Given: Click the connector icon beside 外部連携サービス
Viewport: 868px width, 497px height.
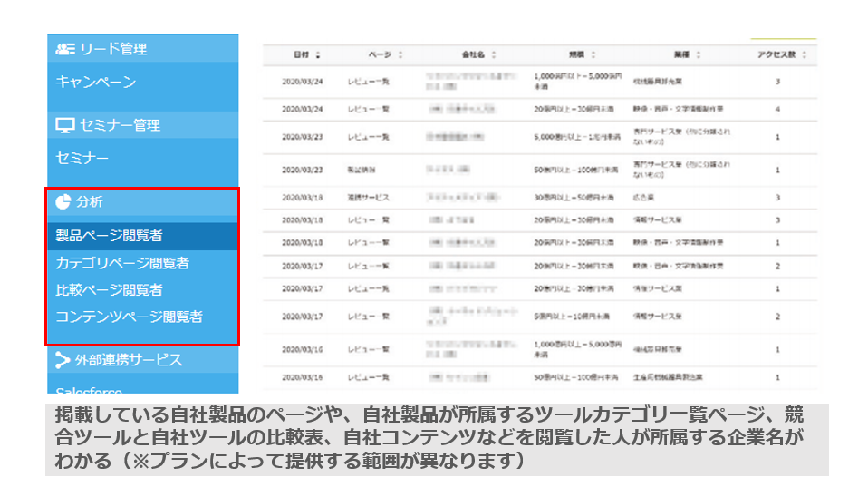Looking at the screenshot, I should pyautogui.click(x=63, y=360).
